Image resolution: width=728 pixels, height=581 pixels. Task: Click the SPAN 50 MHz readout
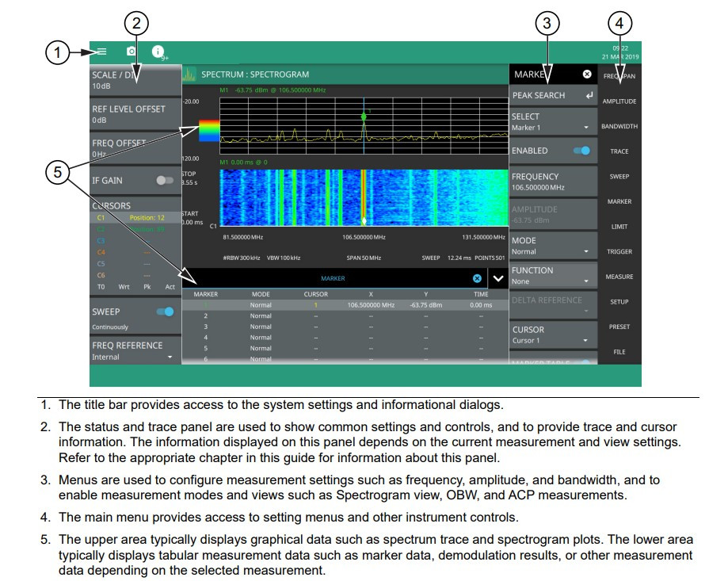tap(364, 258)
